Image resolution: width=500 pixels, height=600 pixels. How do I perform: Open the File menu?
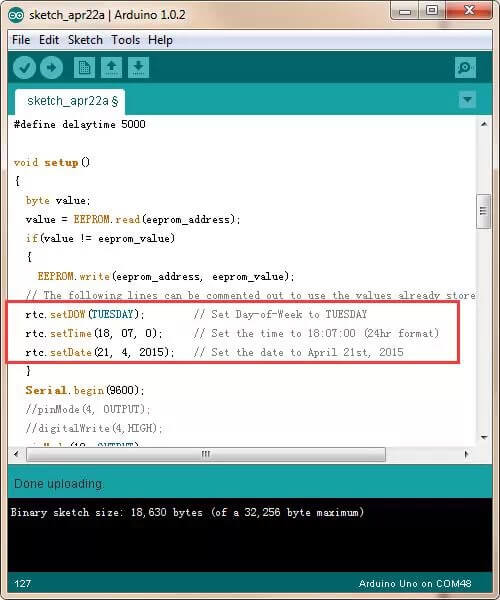21,40
